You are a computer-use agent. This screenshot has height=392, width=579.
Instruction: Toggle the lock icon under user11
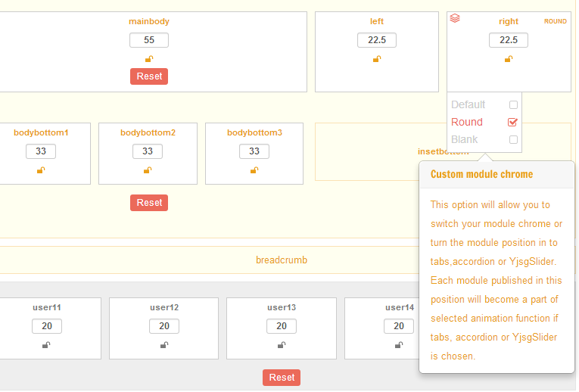pyautogui.click(x=46, y=345)
